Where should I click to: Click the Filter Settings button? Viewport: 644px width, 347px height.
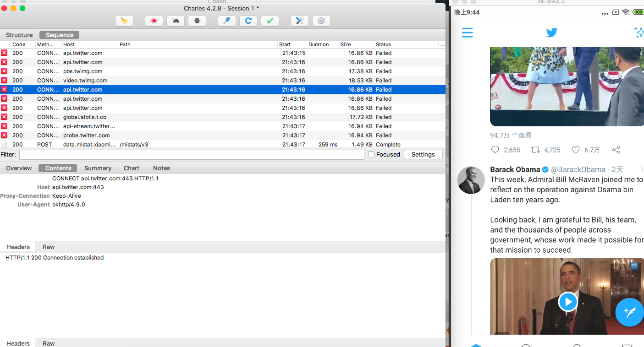click(423, 154)
